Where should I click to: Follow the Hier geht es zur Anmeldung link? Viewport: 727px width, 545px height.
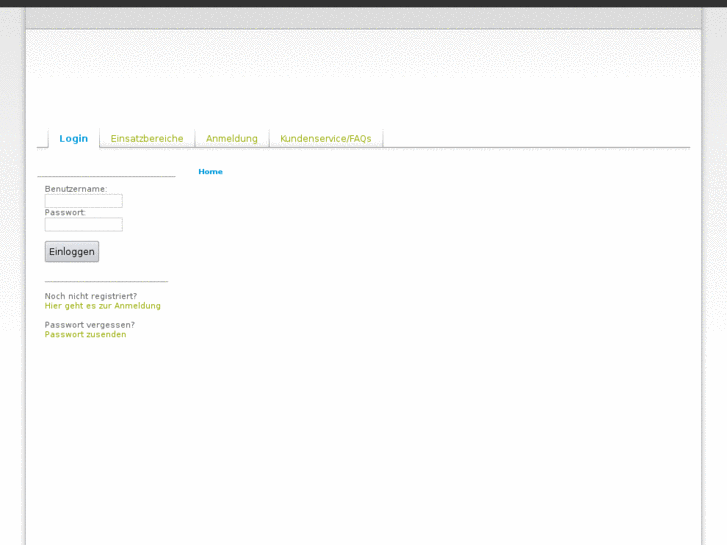pyautogui.click(x=102, y=306)
